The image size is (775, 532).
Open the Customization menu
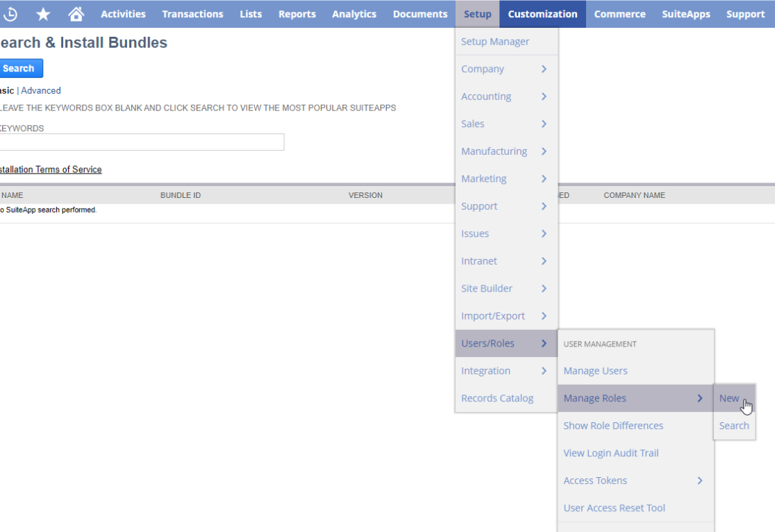coord(542,14)
